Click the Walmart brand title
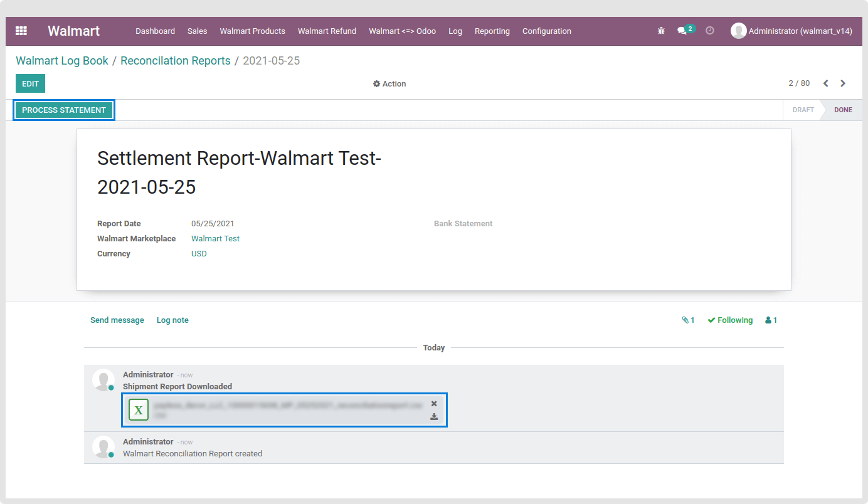 (73, 31)
